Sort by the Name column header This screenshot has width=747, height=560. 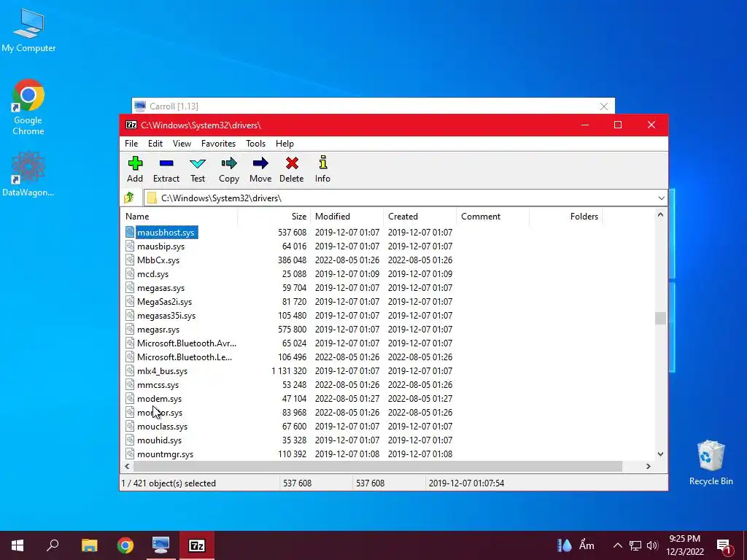(x=179, y=216)
